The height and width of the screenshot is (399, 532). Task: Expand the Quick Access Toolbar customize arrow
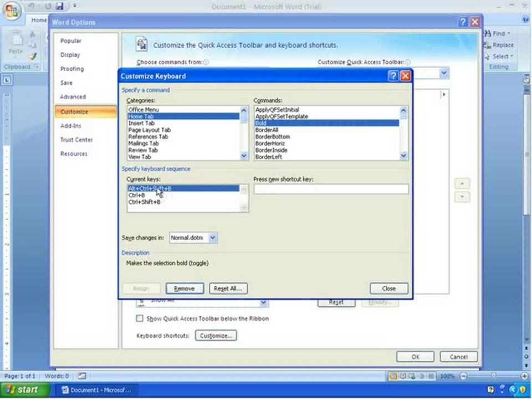point(75,6)
